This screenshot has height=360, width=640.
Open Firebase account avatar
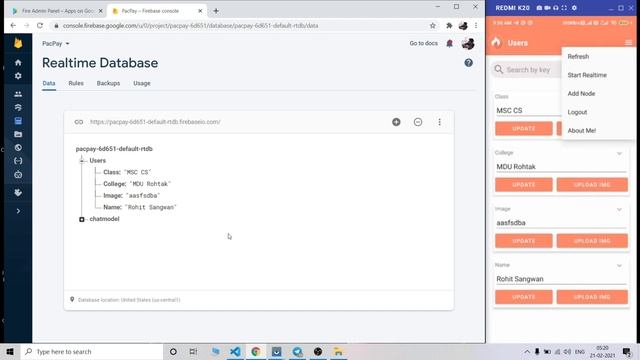pyautogui.click(x=468, y=43)
